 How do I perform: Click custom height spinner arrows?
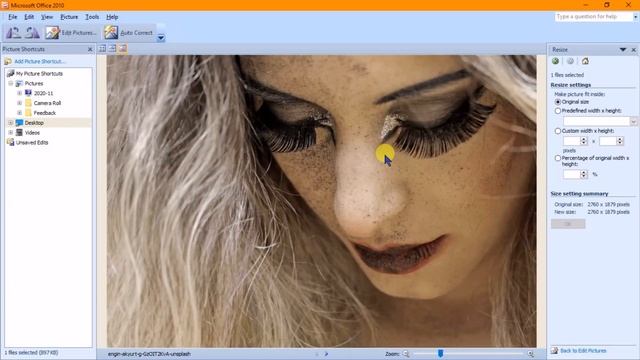point(620,141)
